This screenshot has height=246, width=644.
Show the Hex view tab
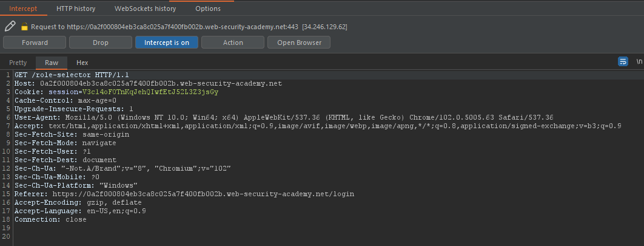point(82,63)
